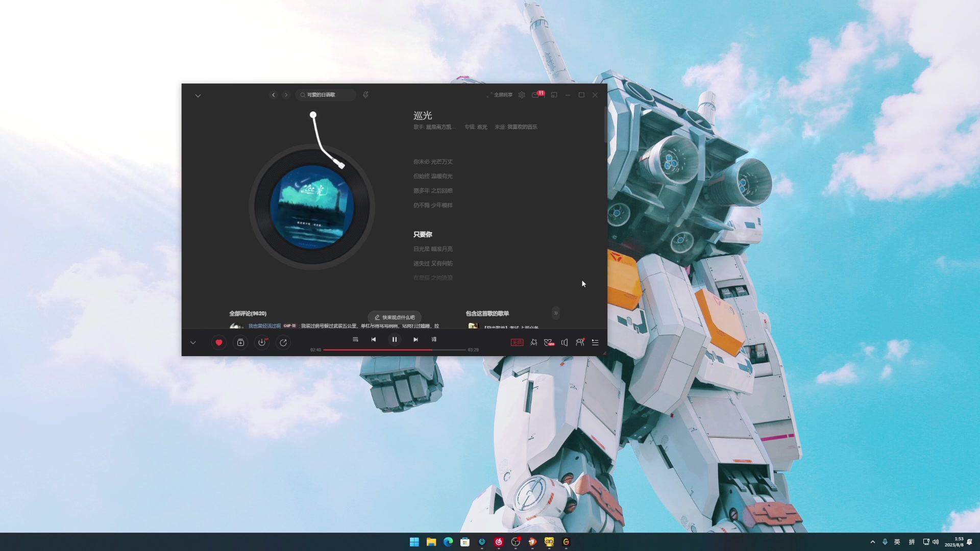Jump to lyric line 愿多年 之后回想

coord(433,191)
